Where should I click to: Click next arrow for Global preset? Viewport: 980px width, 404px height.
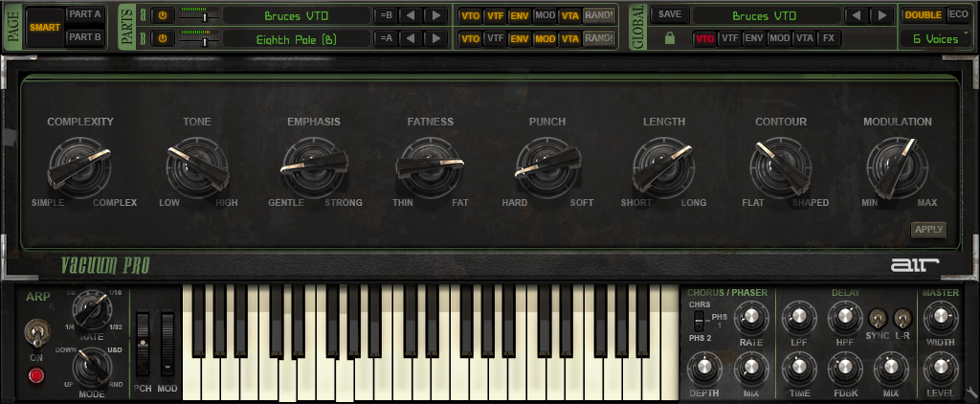click(x=881, y=15)
